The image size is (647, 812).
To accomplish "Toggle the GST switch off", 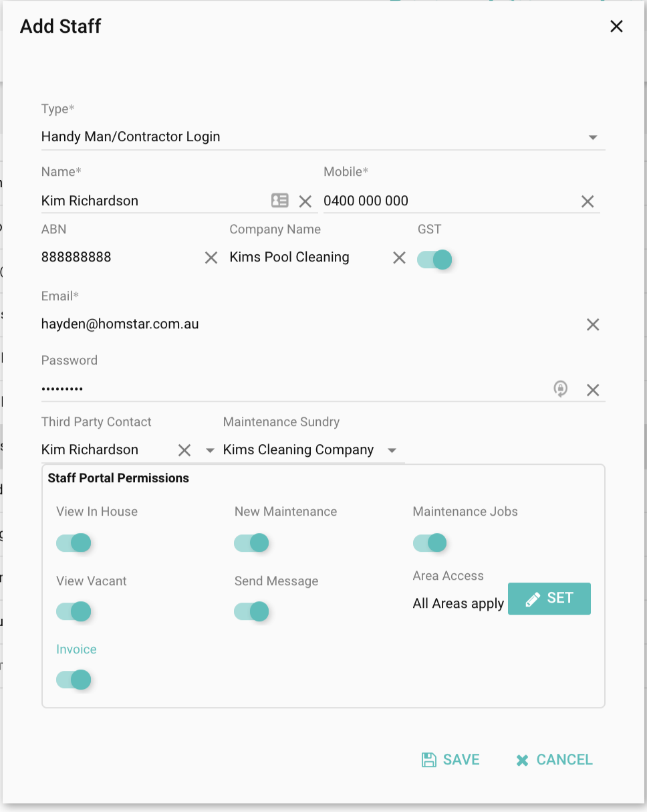I will coord(435,259).
